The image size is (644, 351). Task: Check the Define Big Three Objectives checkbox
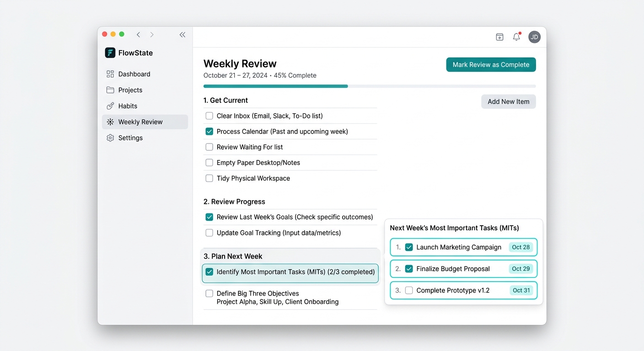(209, 293)
